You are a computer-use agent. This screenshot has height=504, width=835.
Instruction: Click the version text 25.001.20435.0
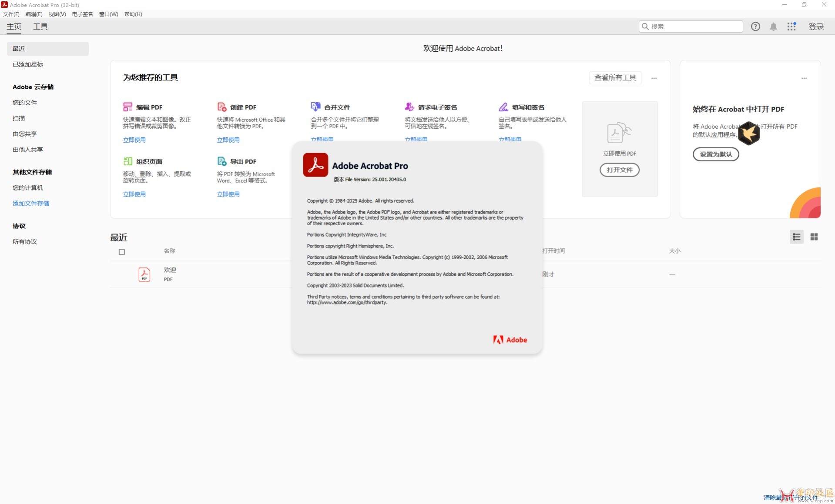(x=389, y=180)
